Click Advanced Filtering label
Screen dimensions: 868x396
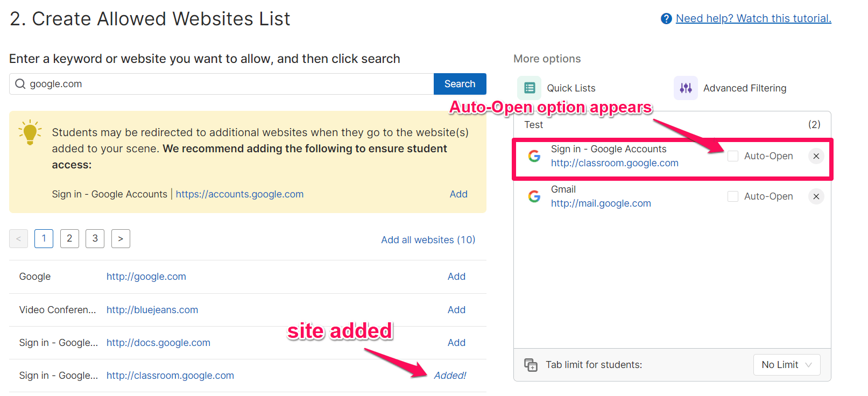click(x=745, y=88)
